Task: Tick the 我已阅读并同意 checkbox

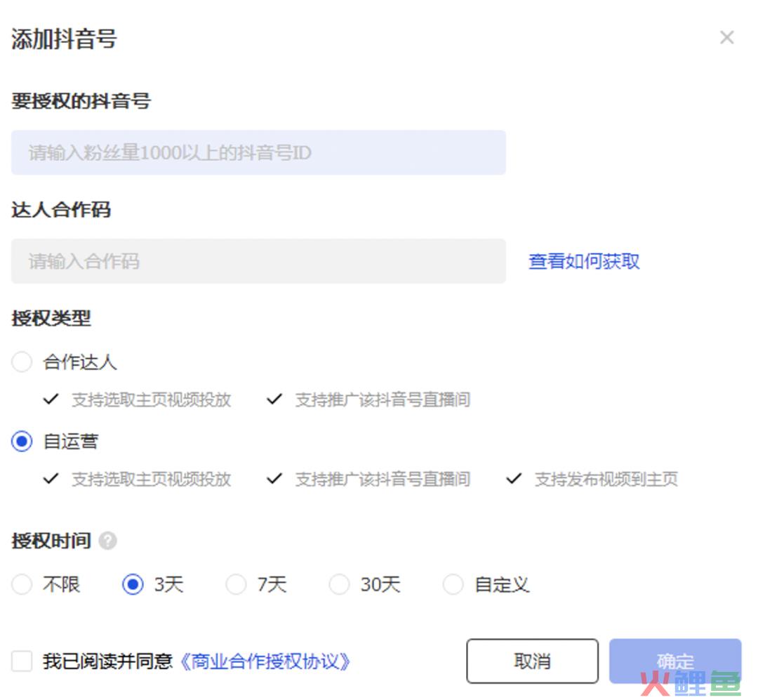Action: [22, 661]
